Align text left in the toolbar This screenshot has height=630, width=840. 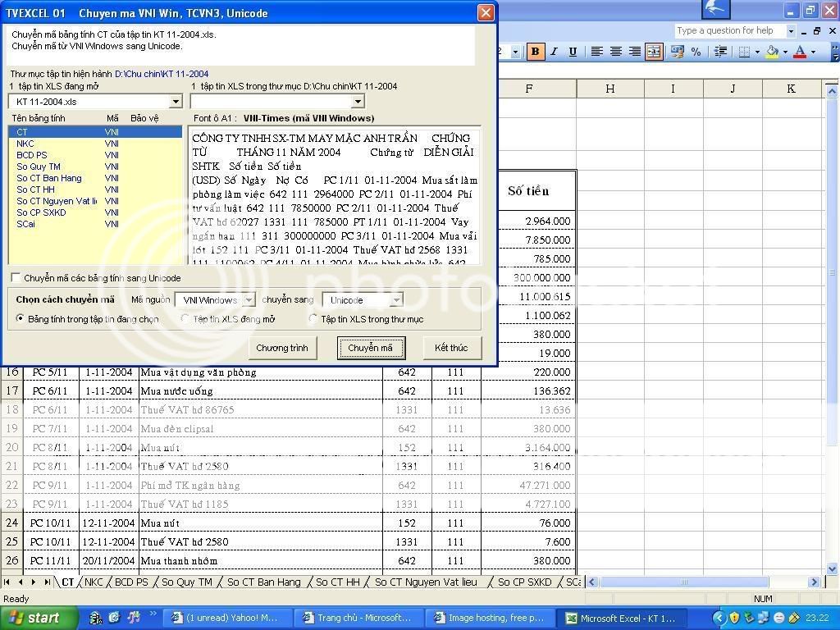[x=597, y=52]
